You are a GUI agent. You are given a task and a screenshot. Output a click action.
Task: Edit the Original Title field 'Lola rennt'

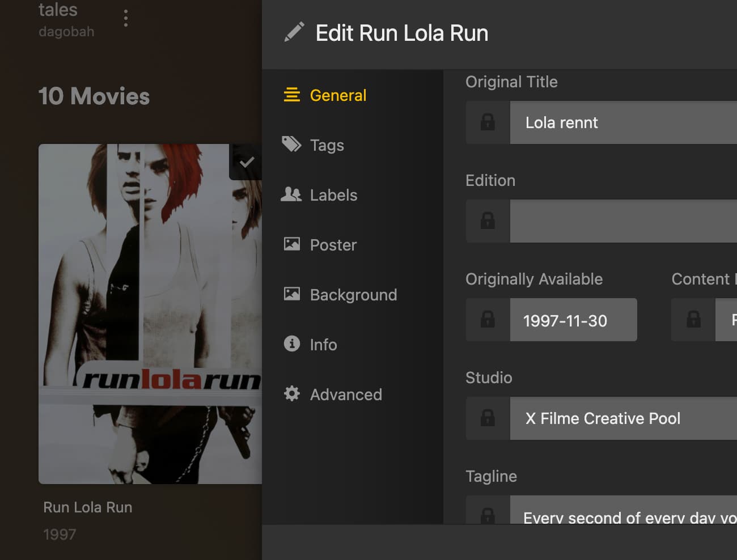[x=624, y=122]
